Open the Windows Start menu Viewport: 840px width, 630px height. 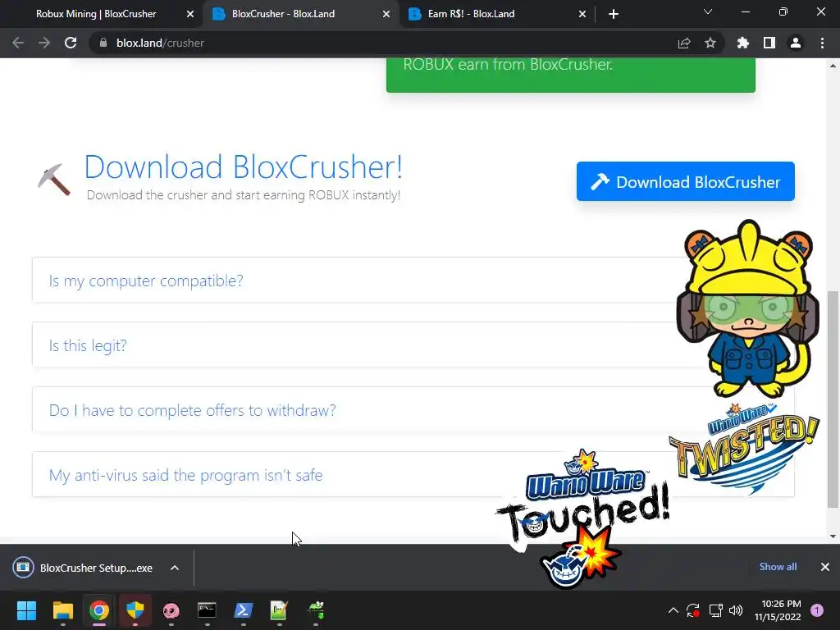[26, 610]
